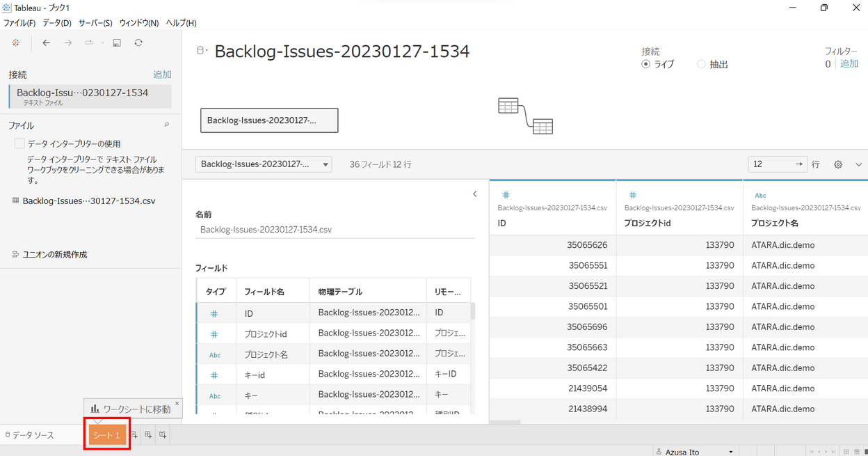
Task: Click the new worksheet icon
Action: pyautogui.click(x=134, y=435)
